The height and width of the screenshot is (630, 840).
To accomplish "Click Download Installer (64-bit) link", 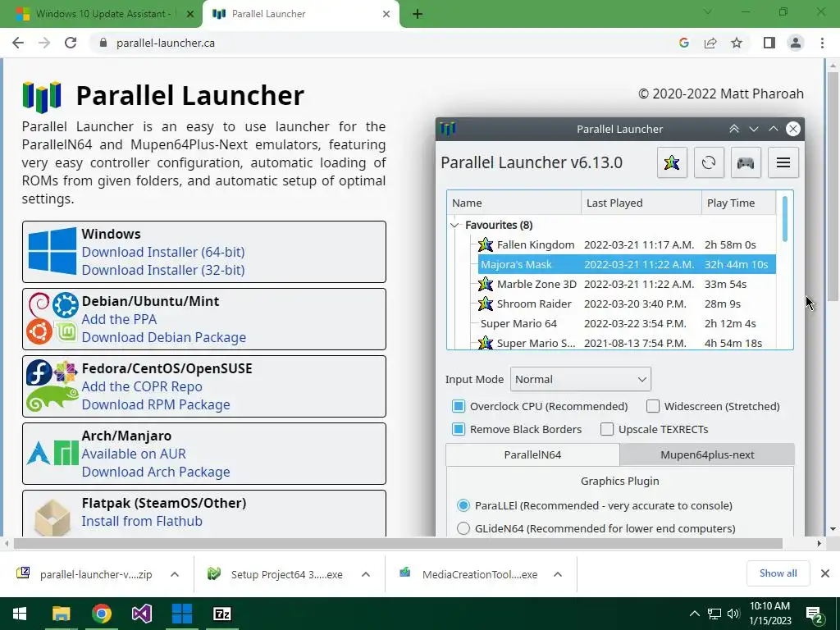I will tap(163, 252).
